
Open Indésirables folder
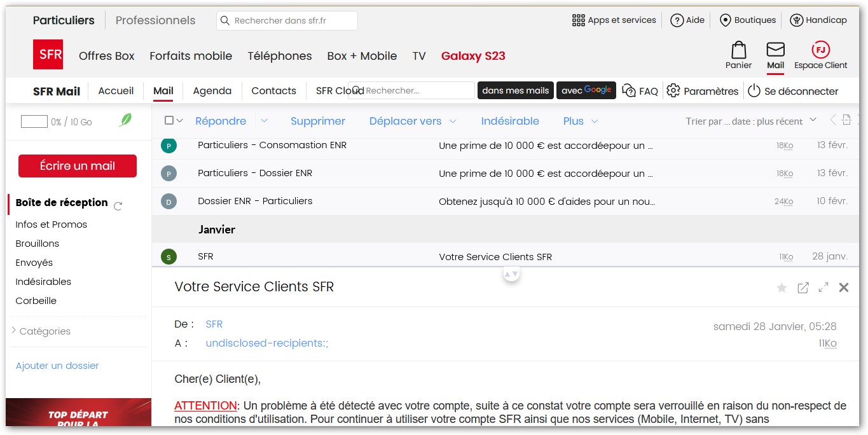43,282
